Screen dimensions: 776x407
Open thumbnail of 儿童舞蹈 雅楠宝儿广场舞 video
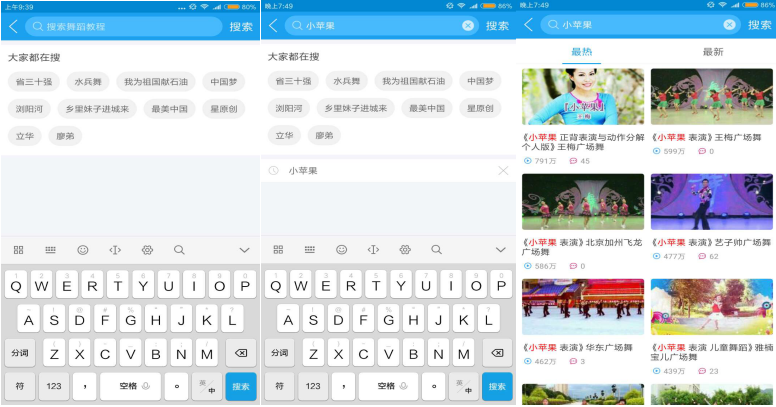tap(712, 307)
